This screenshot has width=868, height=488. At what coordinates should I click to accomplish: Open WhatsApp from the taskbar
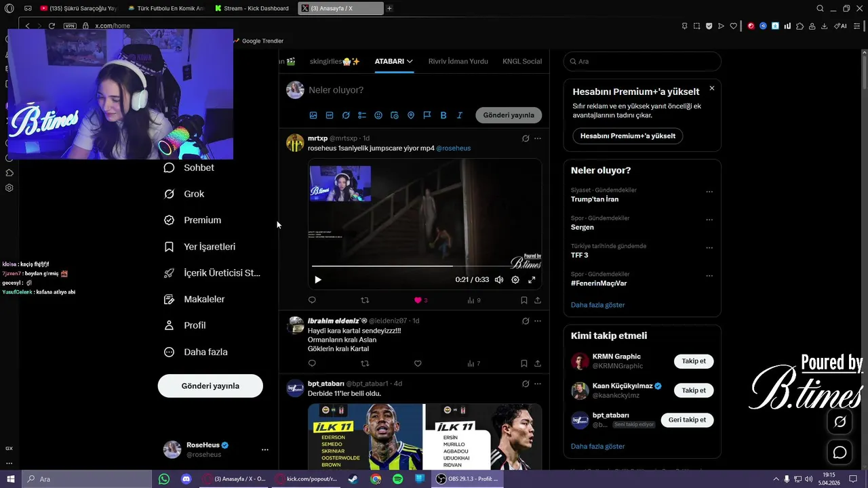(164, 479)
